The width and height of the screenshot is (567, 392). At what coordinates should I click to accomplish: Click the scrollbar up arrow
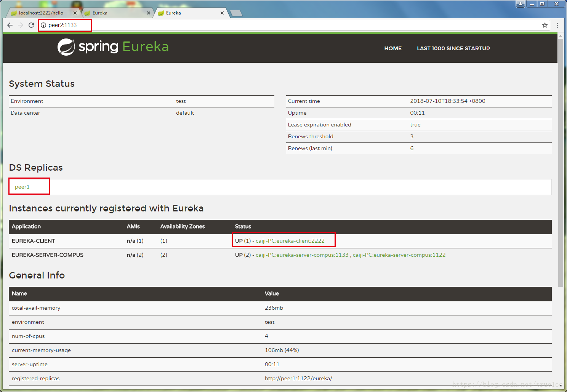(561, 35)
